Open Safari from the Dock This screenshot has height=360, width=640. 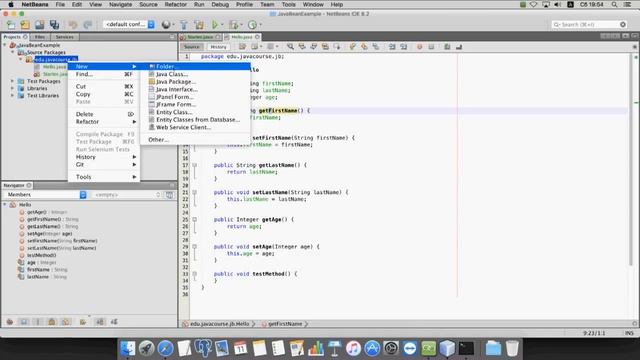pos(165,348)
